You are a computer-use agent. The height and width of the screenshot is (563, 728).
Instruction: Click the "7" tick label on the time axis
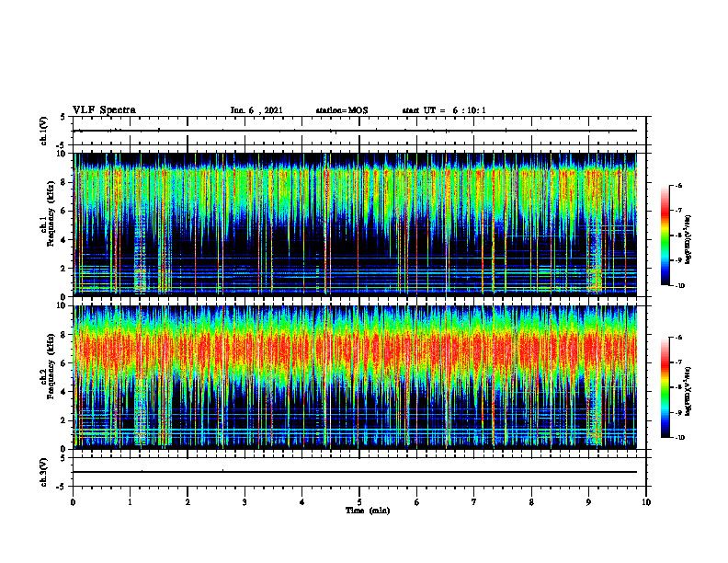[474, 502]
